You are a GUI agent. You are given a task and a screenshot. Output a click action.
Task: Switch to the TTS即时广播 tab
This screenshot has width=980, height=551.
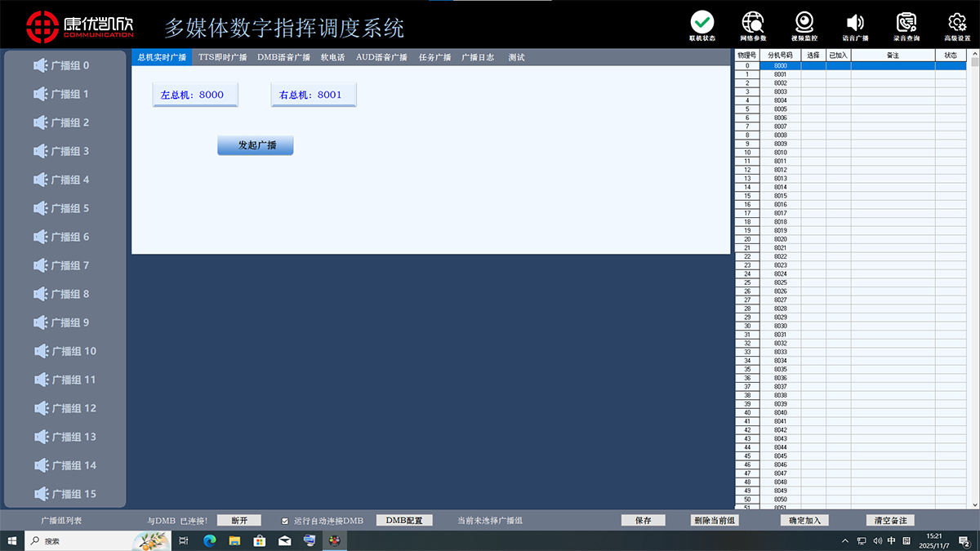pos(222,58)
